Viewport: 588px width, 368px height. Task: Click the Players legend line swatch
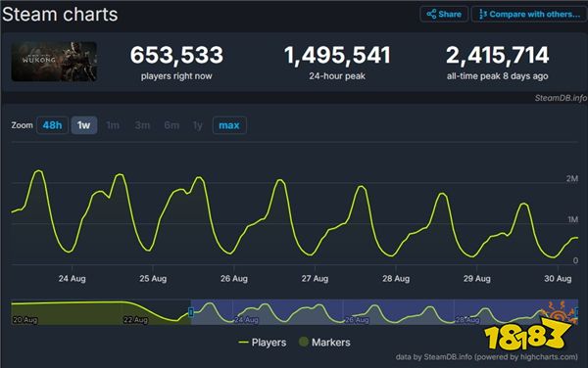click(x=243, y=343)
